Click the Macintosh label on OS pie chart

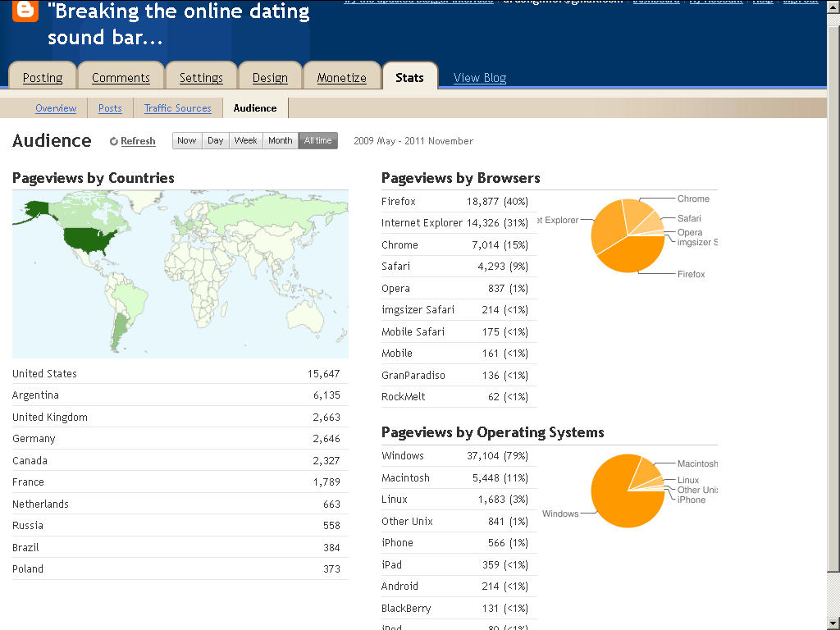coord(697,464)
